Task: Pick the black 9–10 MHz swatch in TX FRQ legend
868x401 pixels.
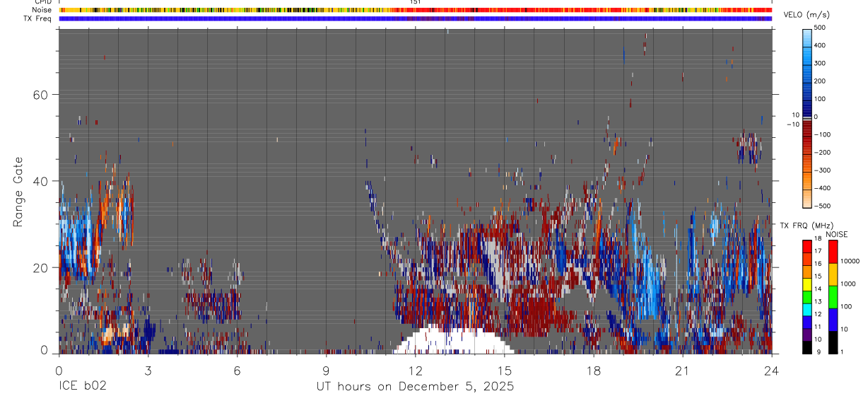Action: coord(807,347)
